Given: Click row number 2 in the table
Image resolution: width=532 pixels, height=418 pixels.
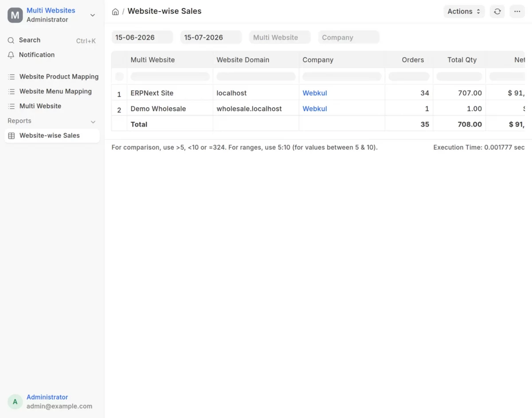Looking at the screenshot, I should point(119,109).
